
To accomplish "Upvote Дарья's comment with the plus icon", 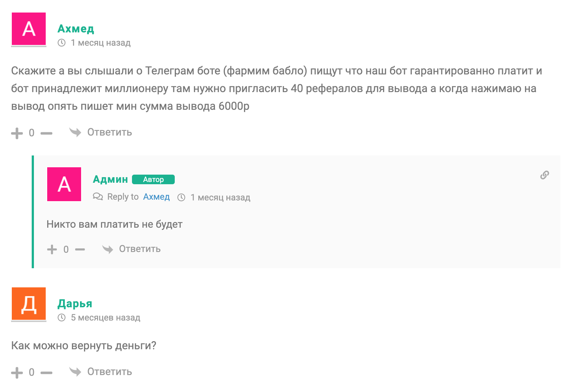I will pos(17,372).
